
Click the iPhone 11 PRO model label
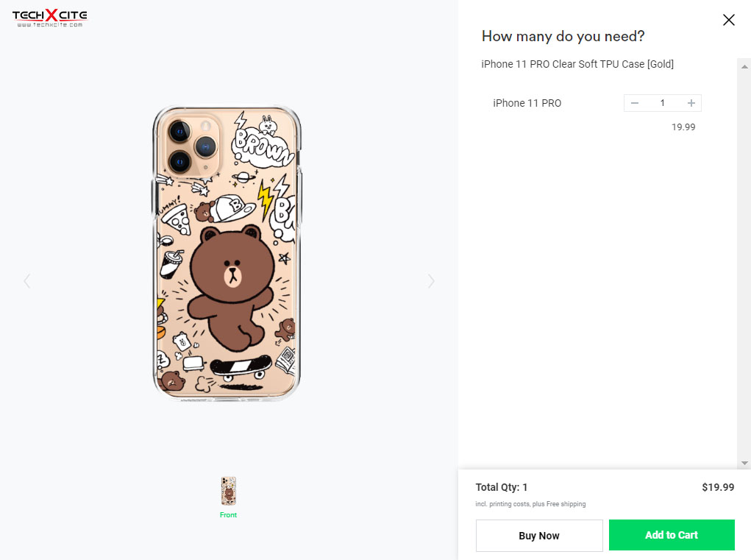coord(527,103)
